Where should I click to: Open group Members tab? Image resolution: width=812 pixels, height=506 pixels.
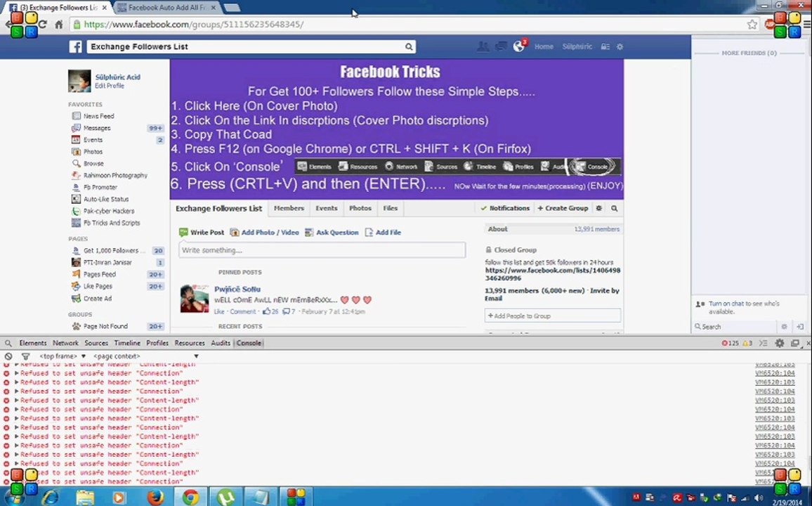tap(289, 208)
